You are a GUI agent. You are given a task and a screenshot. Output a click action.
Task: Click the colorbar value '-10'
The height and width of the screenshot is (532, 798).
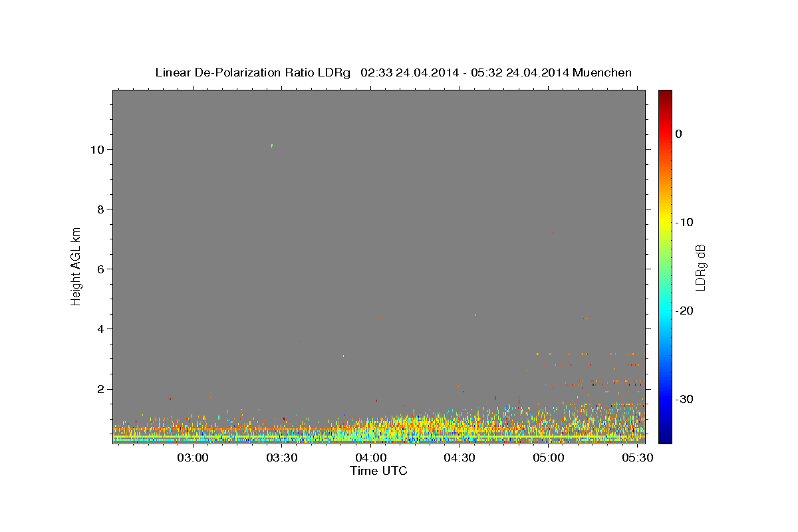[x=686, y=222]
